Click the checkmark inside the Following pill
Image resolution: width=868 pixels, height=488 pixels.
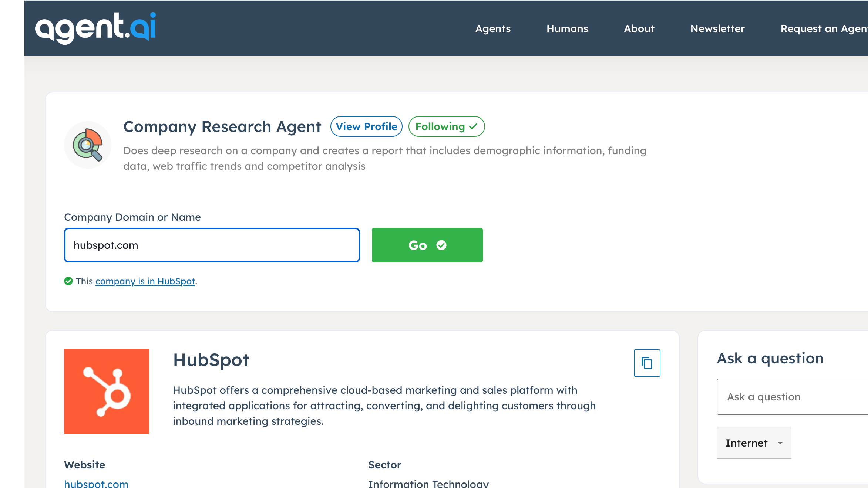pos(472,126)
